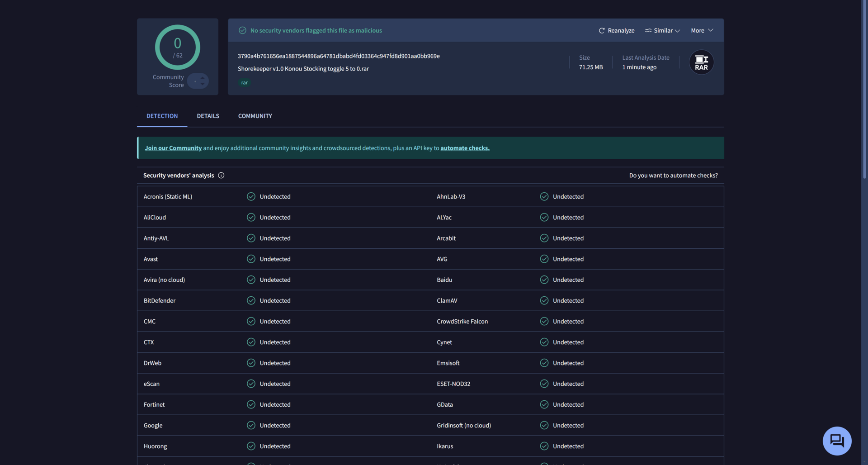
Task: Select the Fortinet vendor name
Action: (x=154, y=404)
